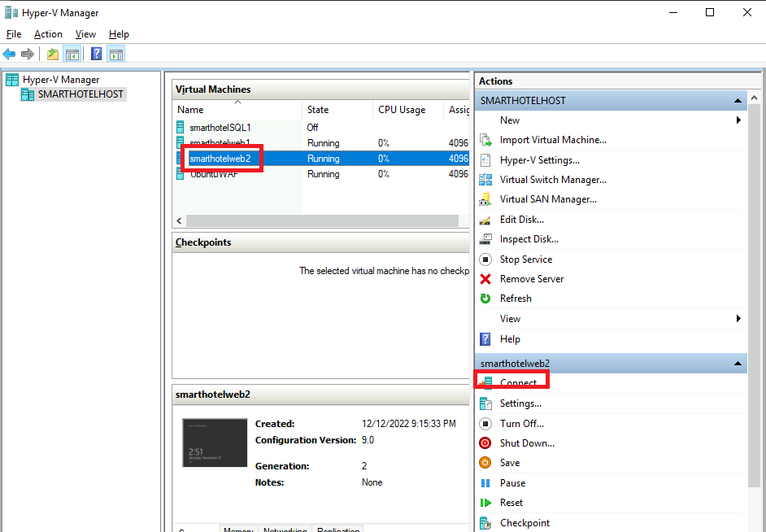Screen dimensions: 766x532
Task: Select the UbuntuWAF virtual machine
Action: (x=321, y=174)
